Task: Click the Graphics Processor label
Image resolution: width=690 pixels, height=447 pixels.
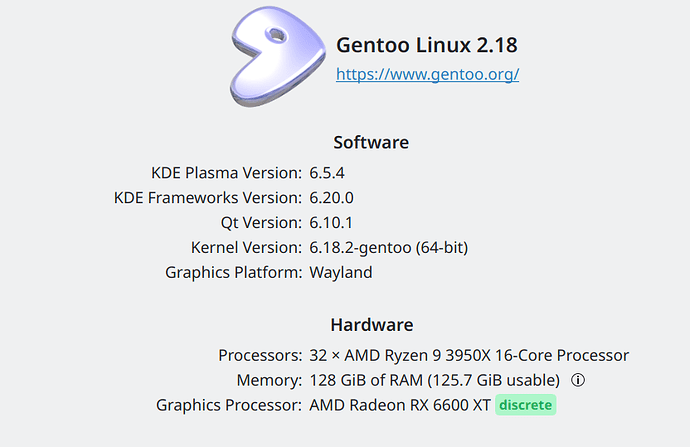Action: tap(228, 405)
